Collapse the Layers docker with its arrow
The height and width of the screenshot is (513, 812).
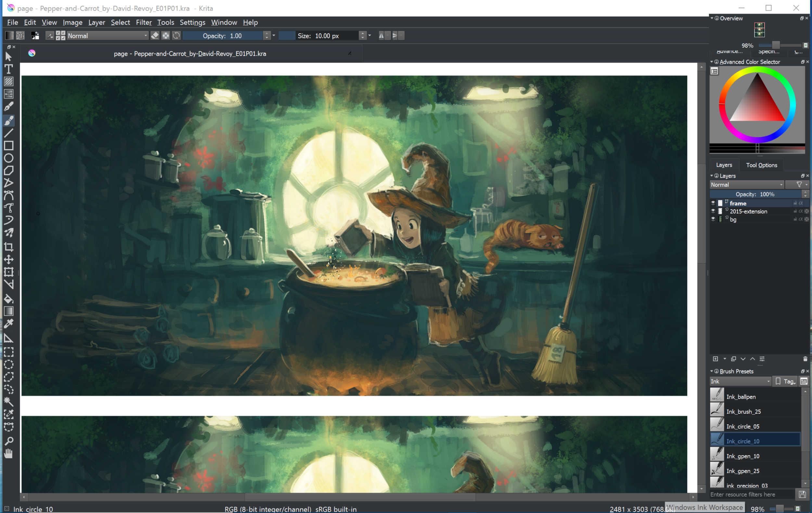(x=712, y=176)
